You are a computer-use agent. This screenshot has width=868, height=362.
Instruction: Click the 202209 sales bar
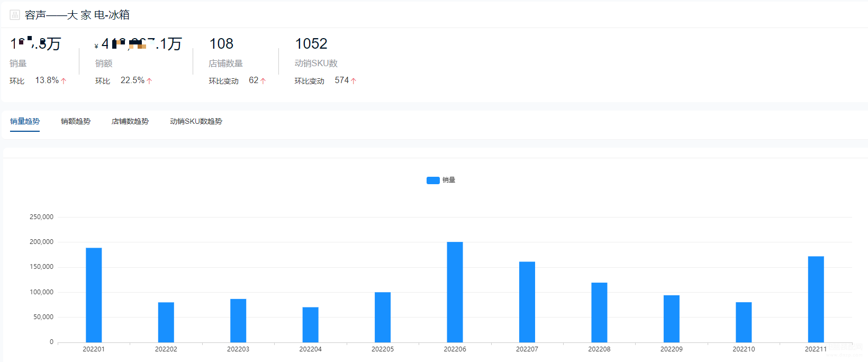pyautogui.click(x=672, y=319)
